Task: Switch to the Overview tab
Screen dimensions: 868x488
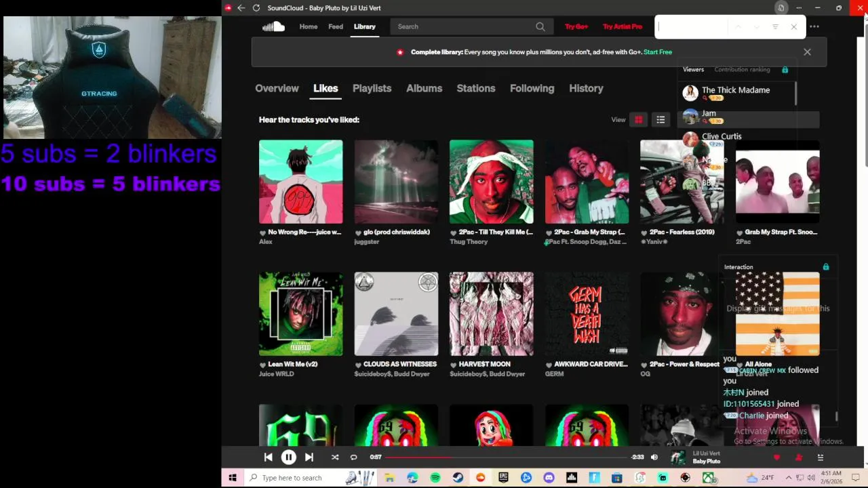Action: (277, 88)
